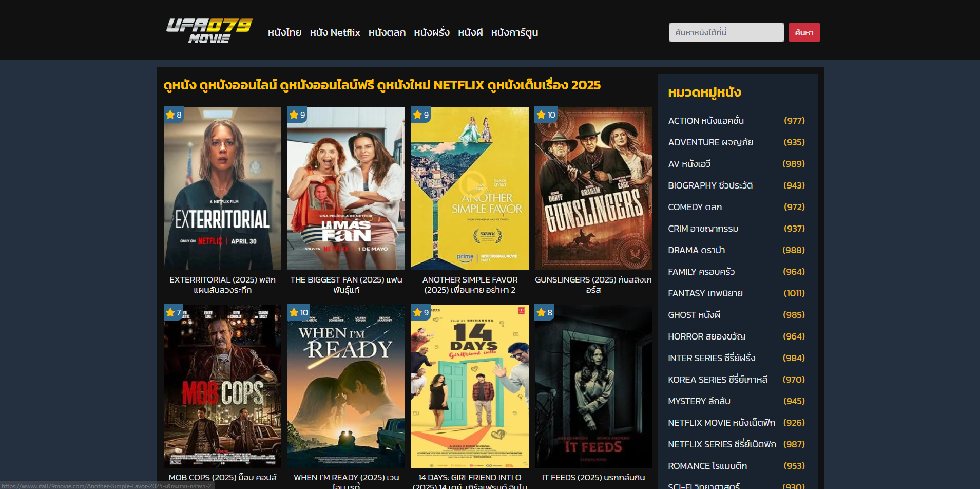Open the หนังการ์ตูน menu item

(x=514, y=32)
